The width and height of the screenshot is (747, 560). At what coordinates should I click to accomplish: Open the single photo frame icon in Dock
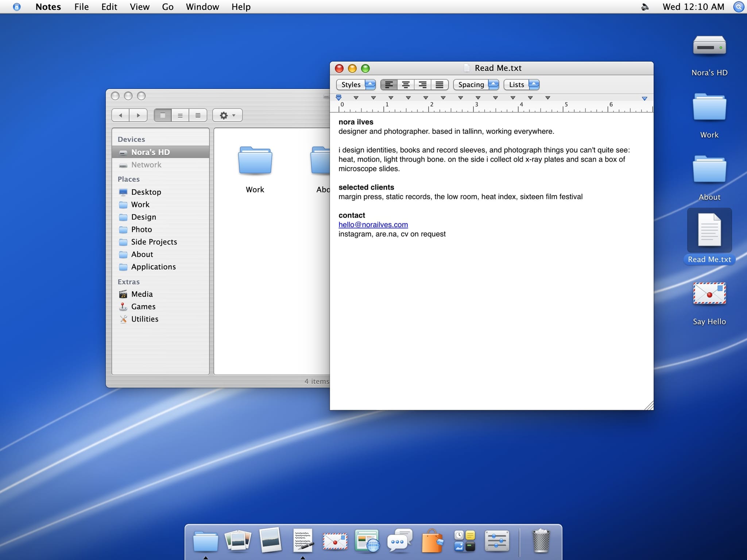tap(270, 540)
